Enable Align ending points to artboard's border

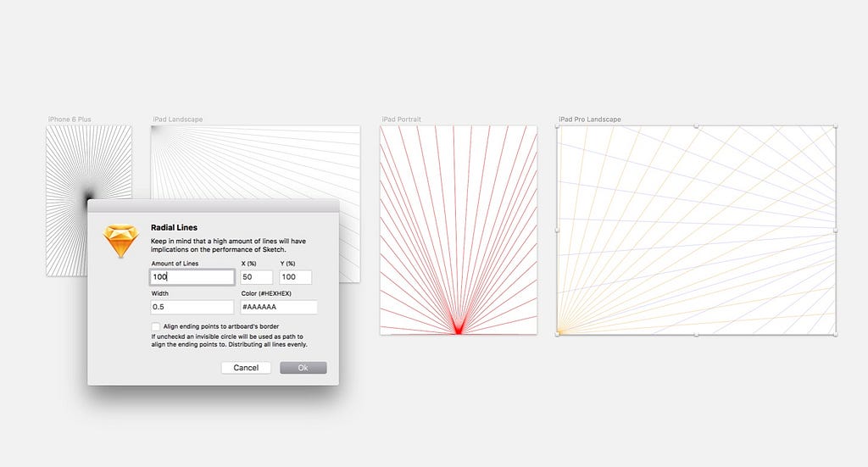coord(156,326)
